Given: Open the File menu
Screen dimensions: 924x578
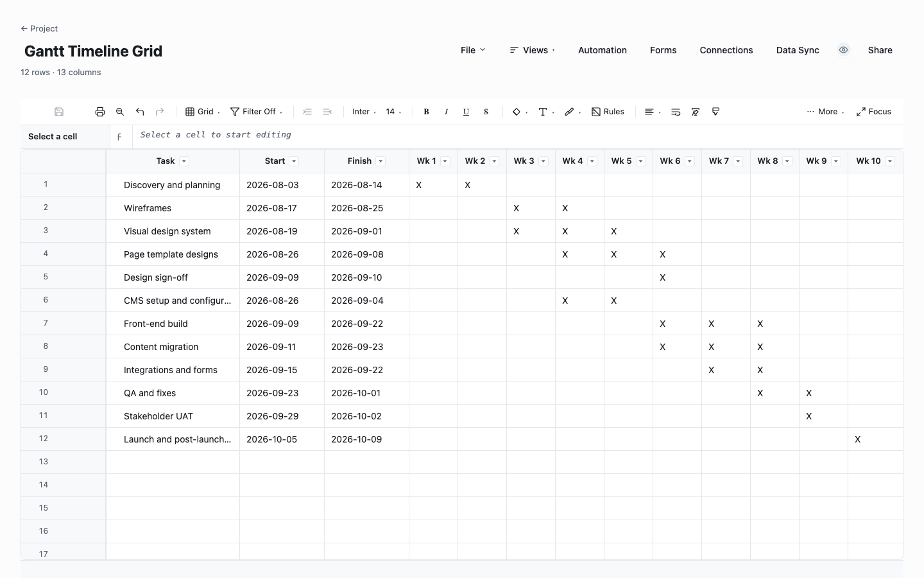Looking at the screenshot, I should [x=473, y=50].
